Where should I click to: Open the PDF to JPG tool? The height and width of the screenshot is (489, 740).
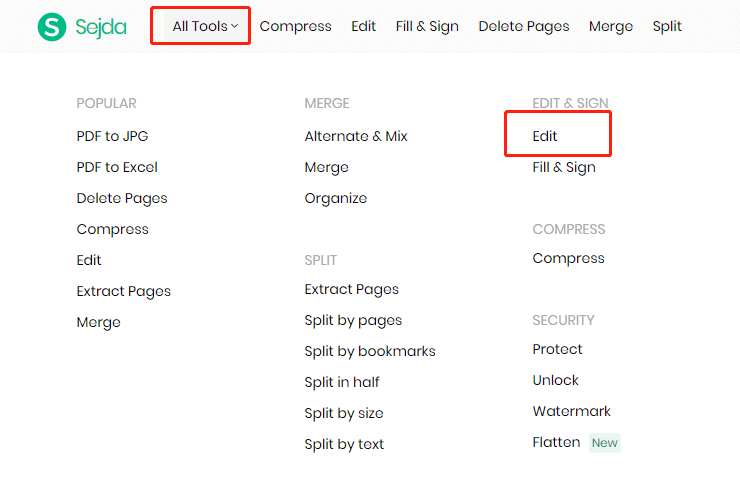tap(112, 136)
